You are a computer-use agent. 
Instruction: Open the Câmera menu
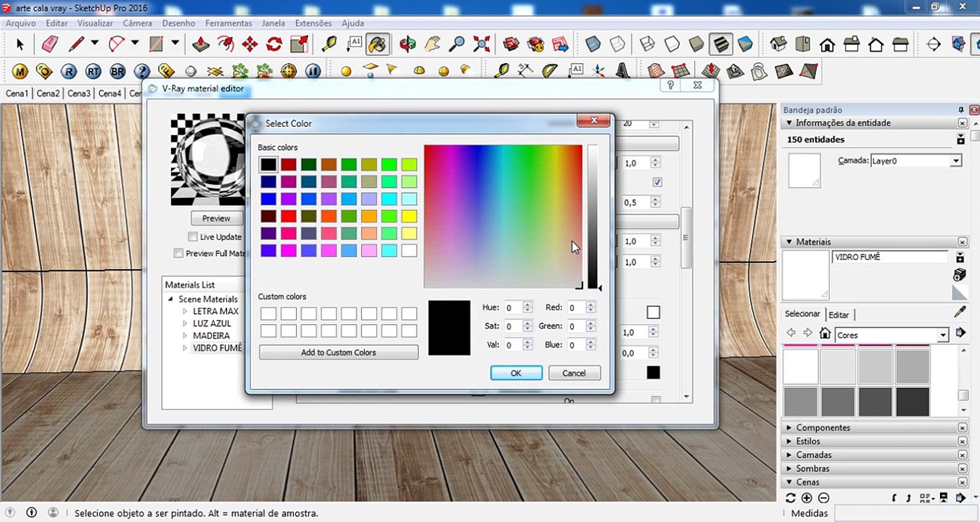tap(137, 23)
